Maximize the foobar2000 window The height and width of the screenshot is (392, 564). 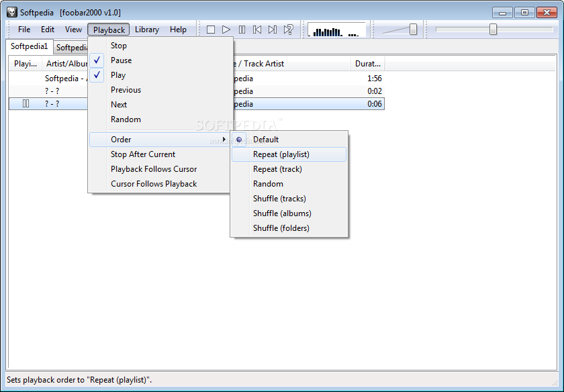524,13
